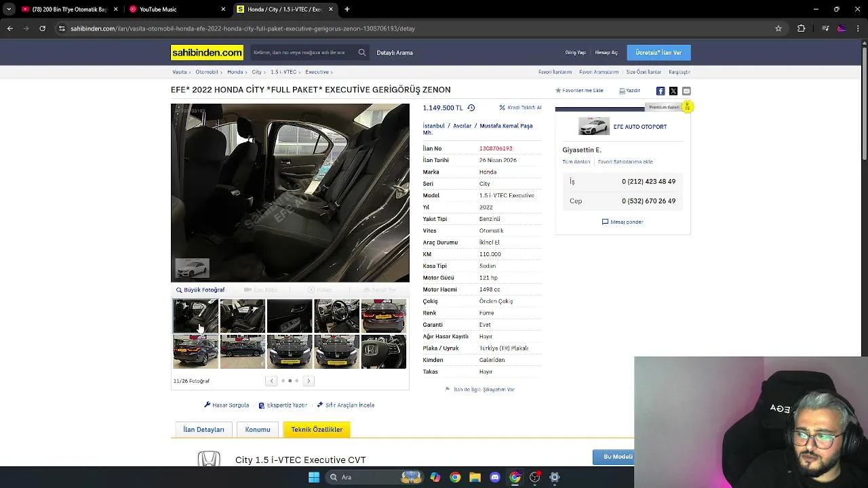Screen dimensions: 868x488
Task: Open Vasıta breadcrumb link
Action: tap(180, 72)
